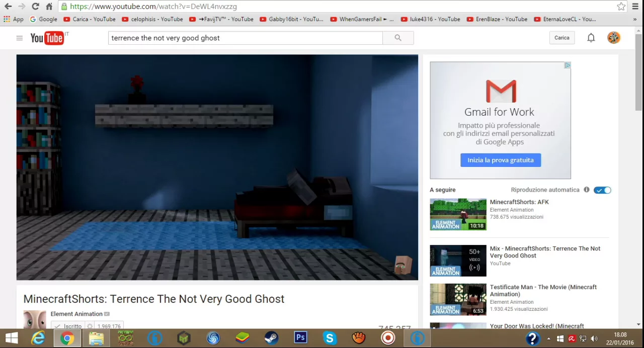Click the browser forward arrow
This screenshot has width=644, height=348.
(22, 7)
